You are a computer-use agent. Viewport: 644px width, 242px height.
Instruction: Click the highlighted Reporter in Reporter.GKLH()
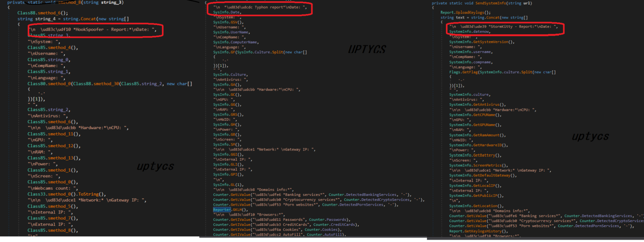click(222, 210)
